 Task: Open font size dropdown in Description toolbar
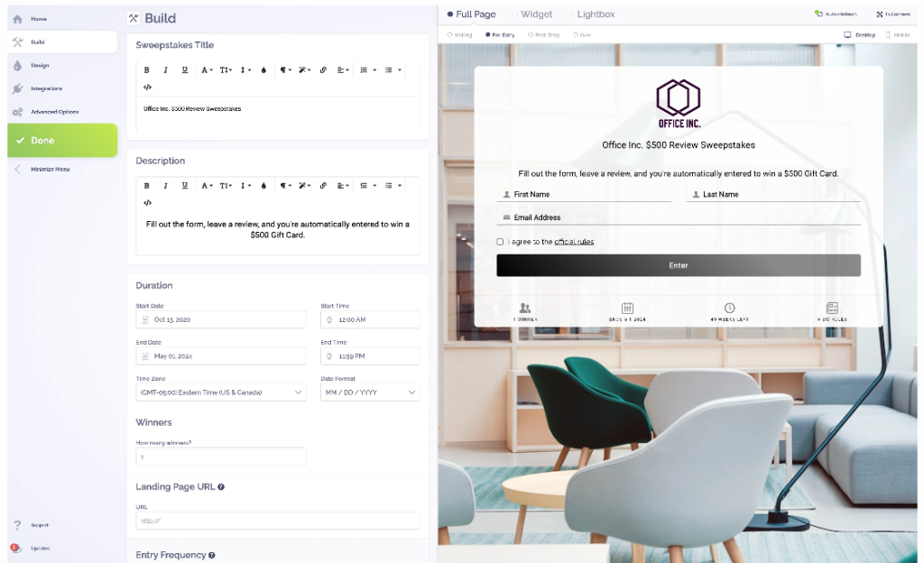point(226,186)
